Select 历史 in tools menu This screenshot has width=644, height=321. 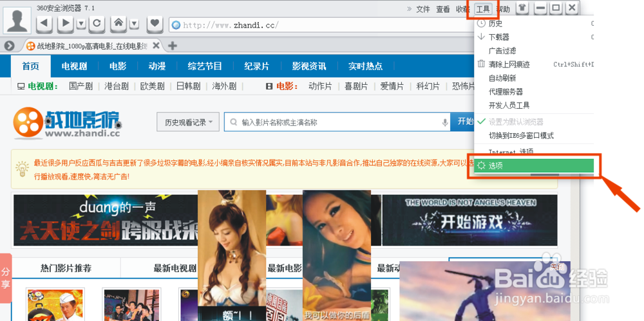click(x=534, y=24)
